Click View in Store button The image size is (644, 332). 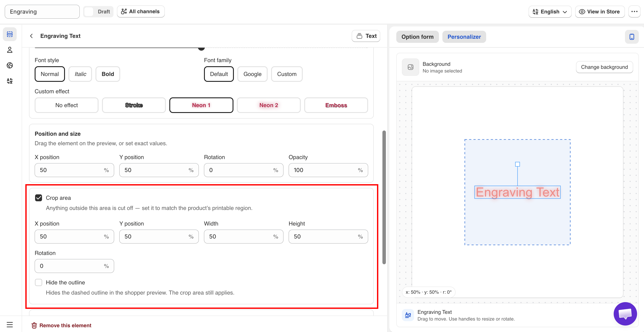[x=600, y=11]
